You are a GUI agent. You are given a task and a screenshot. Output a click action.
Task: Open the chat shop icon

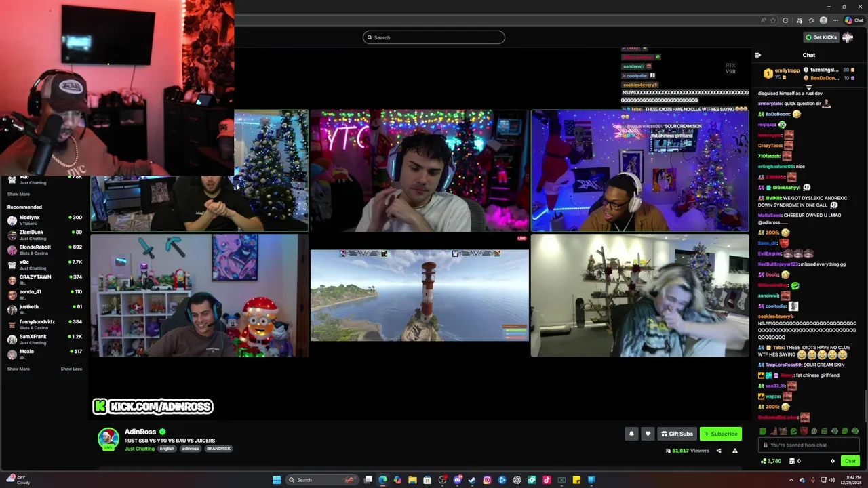[792, 461]
